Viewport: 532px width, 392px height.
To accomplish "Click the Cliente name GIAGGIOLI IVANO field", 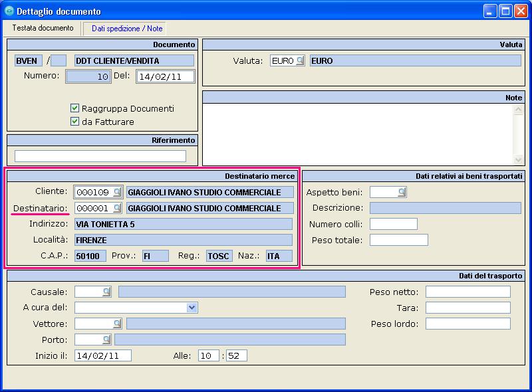I will tap(210, 192).
